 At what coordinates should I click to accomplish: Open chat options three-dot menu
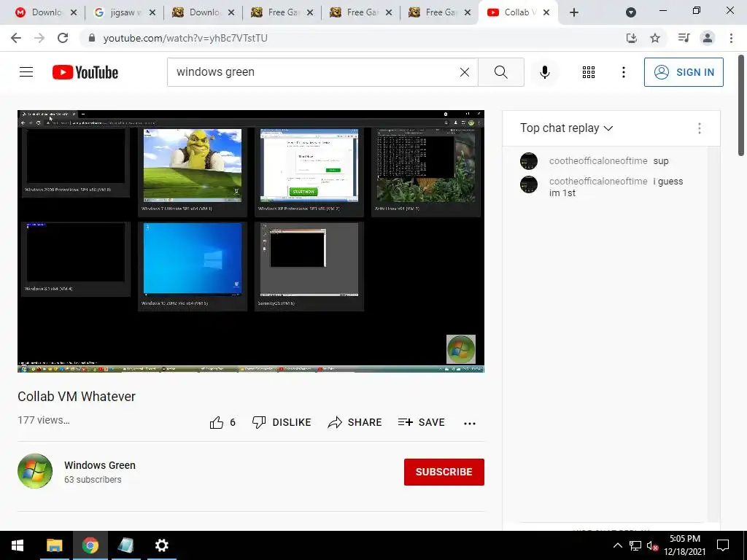[x=699, y=128]
